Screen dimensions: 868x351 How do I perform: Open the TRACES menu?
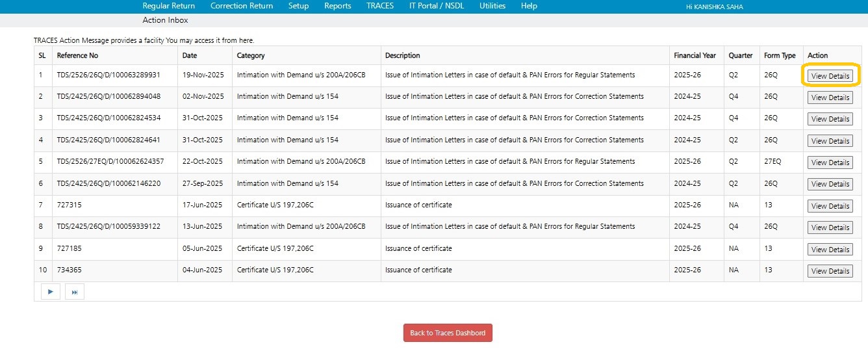coord(379,6)
